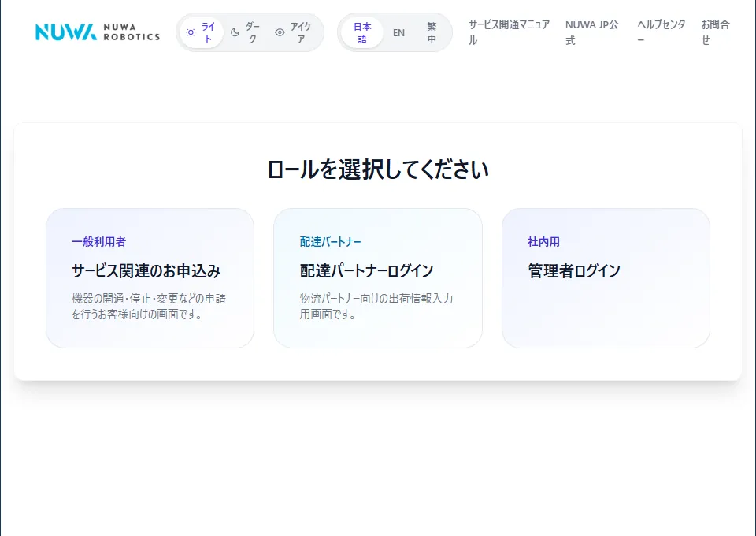Switch theme to ライト
756x536 pixels.
202,32
